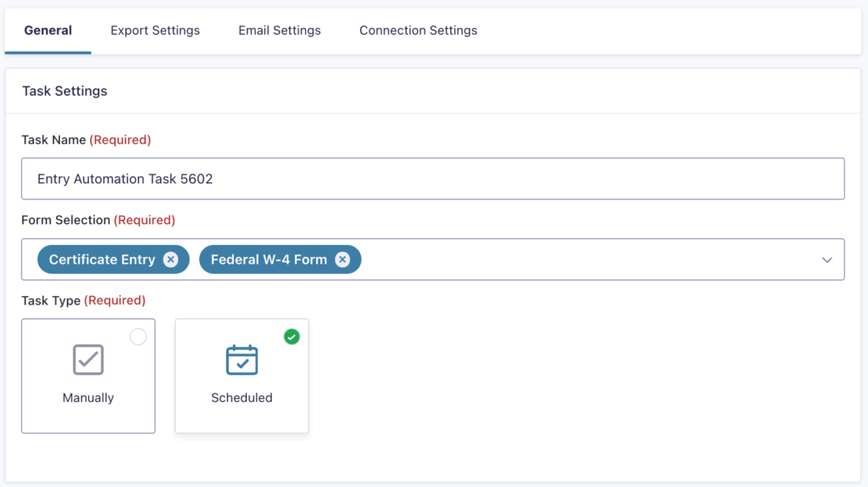Screen dimensions: 868x487
Task: Click the Task Name input field
Action: [432, 179]
